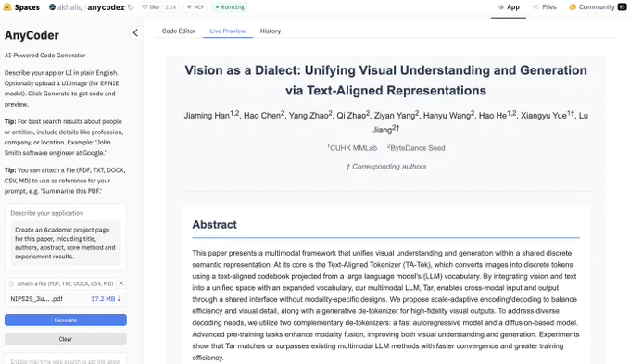Click the Clear button
This screenshot has height=364, width=630.
point(66,339)
